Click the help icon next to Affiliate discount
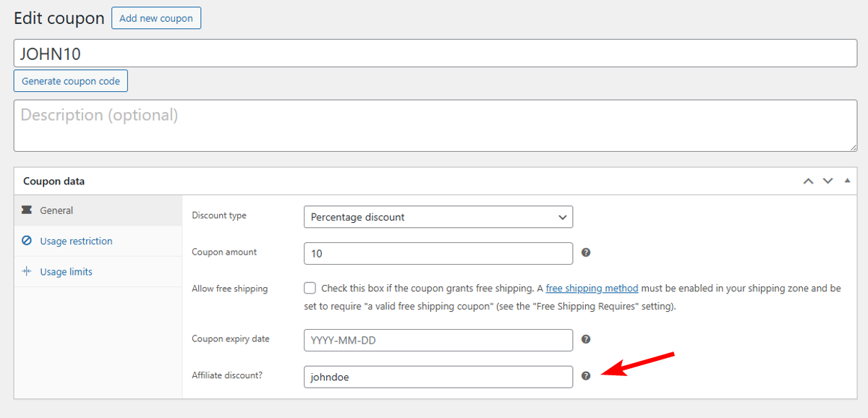 (586, 376)
